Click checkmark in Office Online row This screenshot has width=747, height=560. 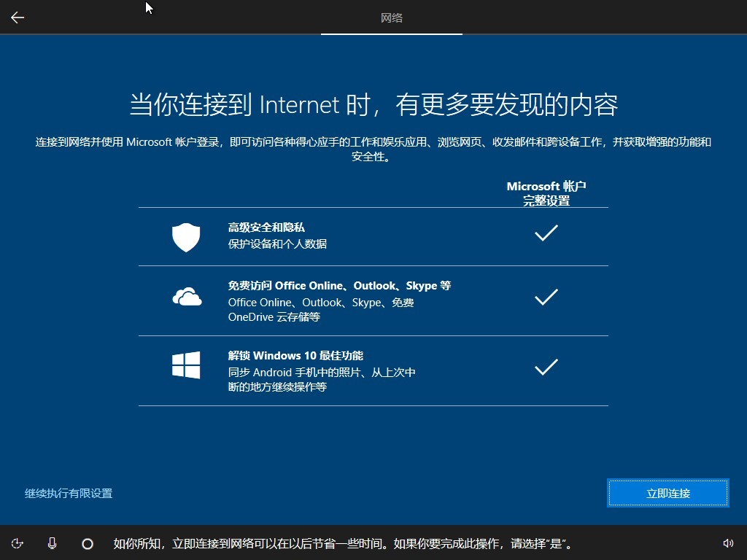pyautogui.click(x=546, y=297)
